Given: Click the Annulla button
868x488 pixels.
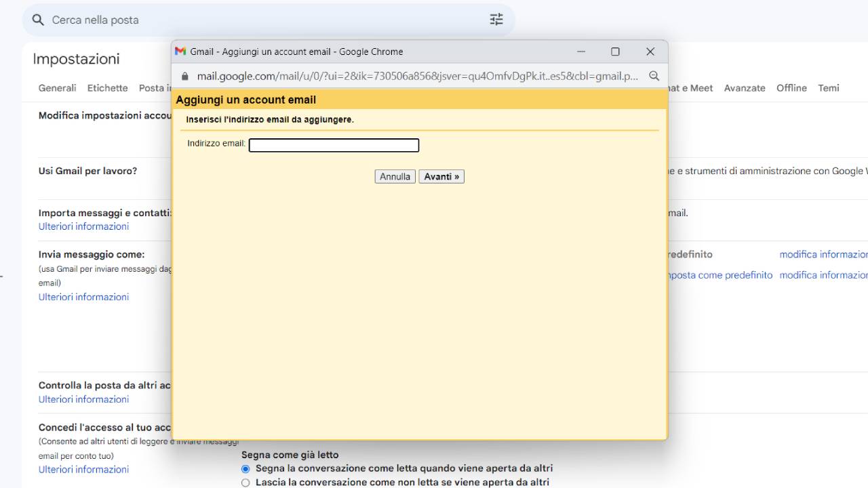Looking at the screenshot, I should (x=395, y=176).
